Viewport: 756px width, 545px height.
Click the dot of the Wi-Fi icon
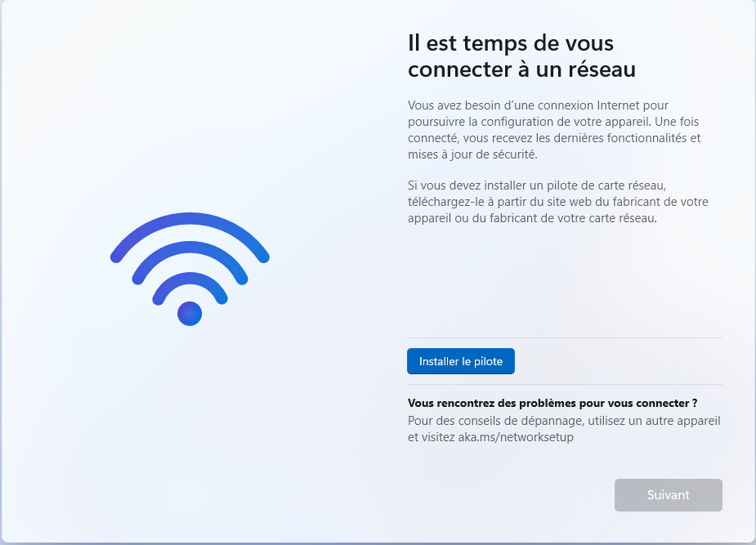tap(190, 314)
